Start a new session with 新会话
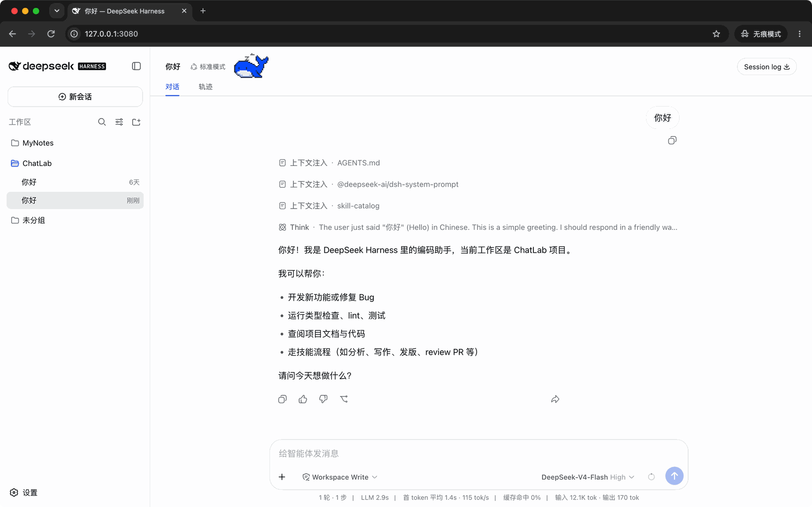 pyautogui.click(x=75, y=97)
